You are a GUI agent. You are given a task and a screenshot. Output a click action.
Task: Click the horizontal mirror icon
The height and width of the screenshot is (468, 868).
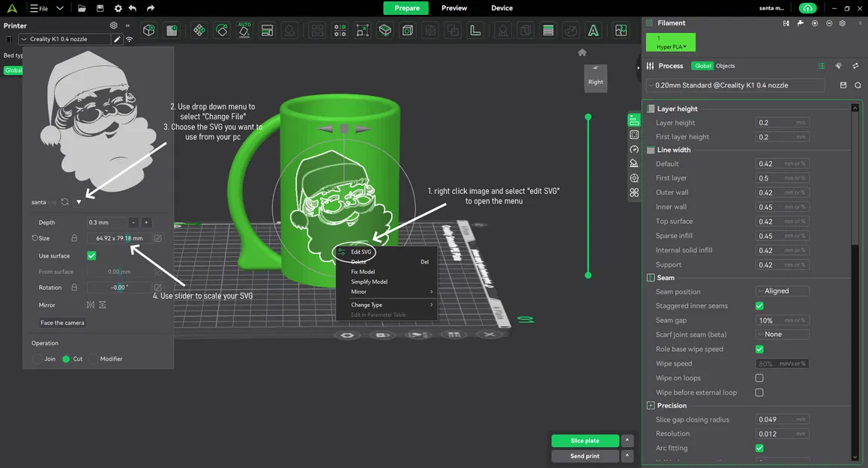(x=91, y=305)
